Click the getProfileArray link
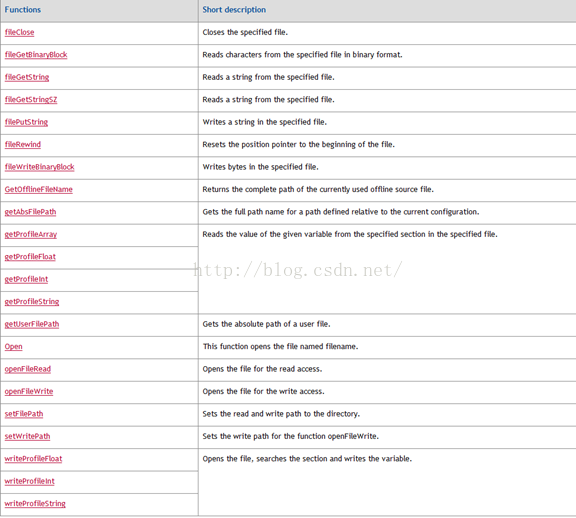 [31, 234]
